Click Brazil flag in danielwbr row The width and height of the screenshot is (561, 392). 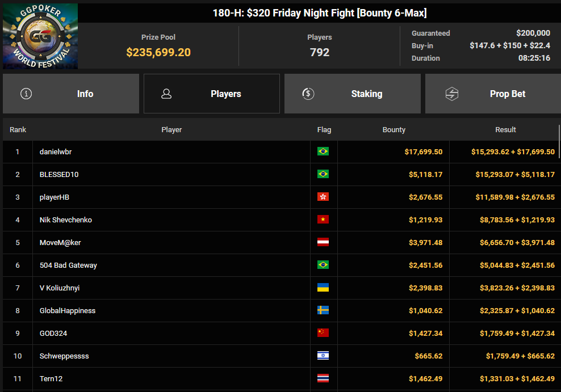[x=323, y=151]
